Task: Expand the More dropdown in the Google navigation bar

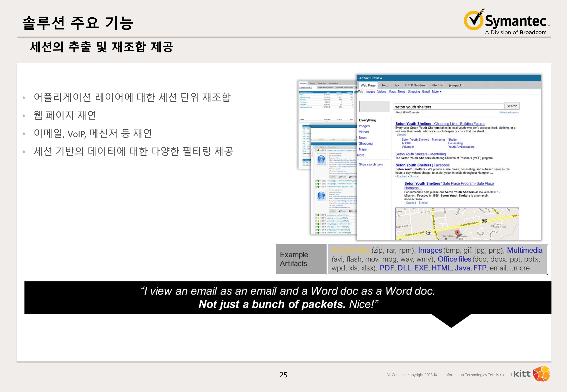Action: pos(437,92)
